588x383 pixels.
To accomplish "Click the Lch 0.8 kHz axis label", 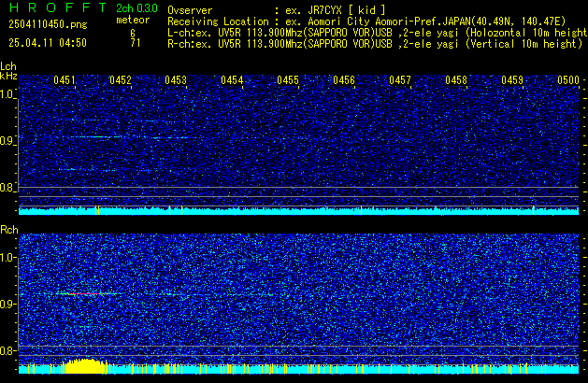I will 7,188.
